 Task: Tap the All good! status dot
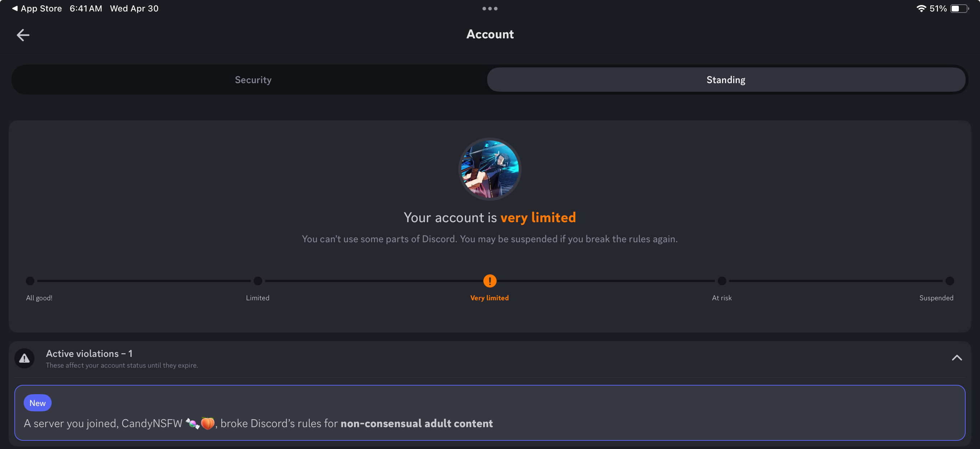coord(30,281)
